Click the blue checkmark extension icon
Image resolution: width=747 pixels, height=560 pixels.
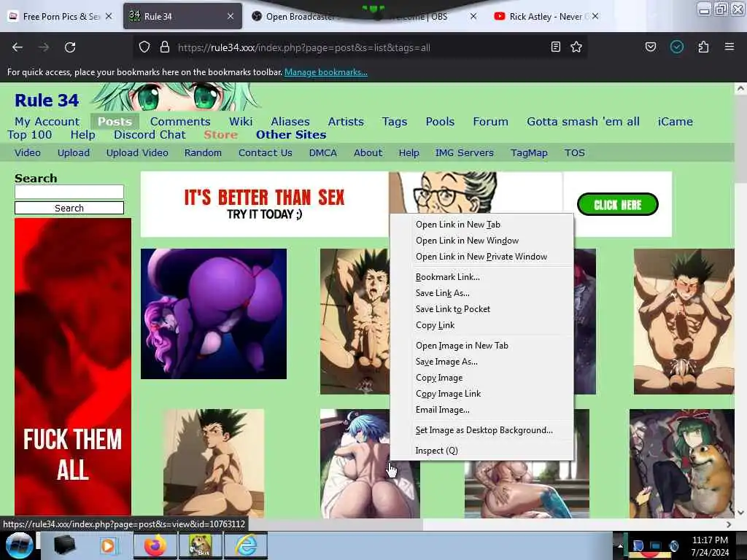677,47
